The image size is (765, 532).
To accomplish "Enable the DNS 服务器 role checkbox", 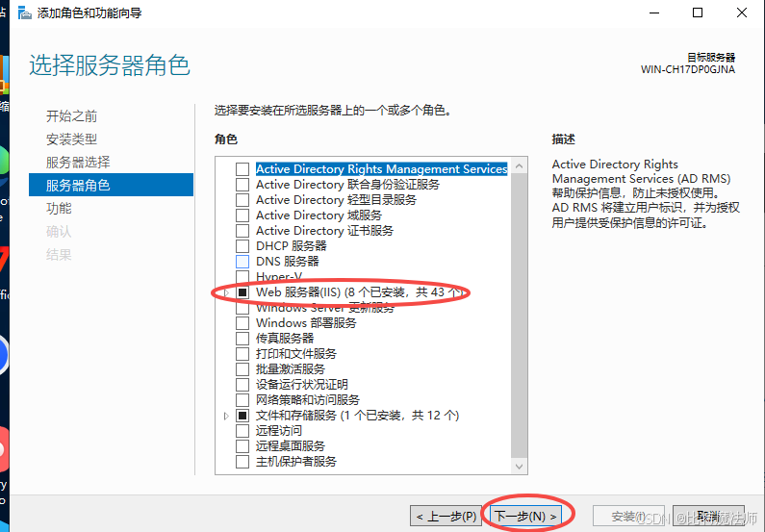I will click(242, 262).
